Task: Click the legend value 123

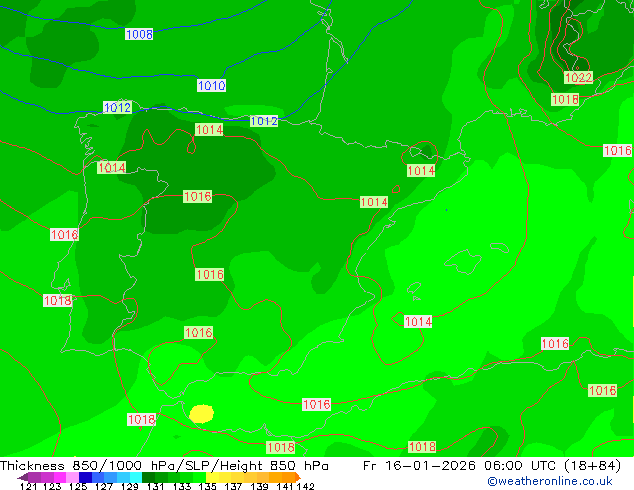Action: 52,486
